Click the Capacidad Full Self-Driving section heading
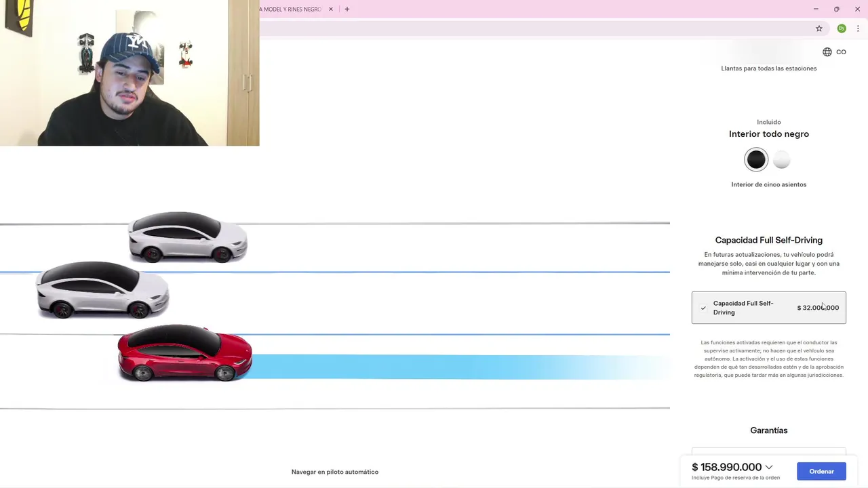This screenshot has height=488, width=868. pos(769,240)
